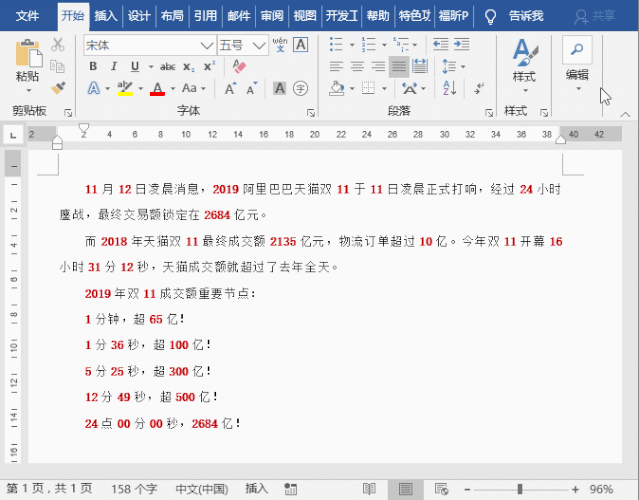This screenshot has height=500, width=639.
Task: Click the Clear Formatting eraser icon
Action: 239,66
